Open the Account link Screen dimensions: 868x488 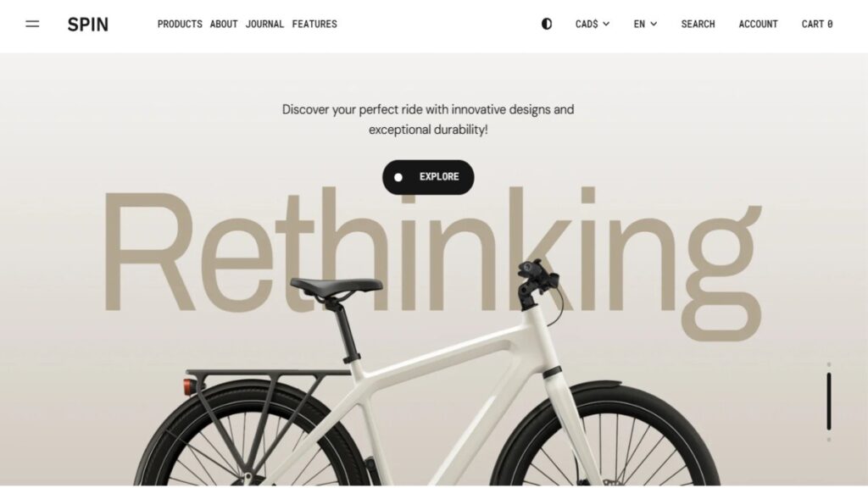click(x=759, y=24)
